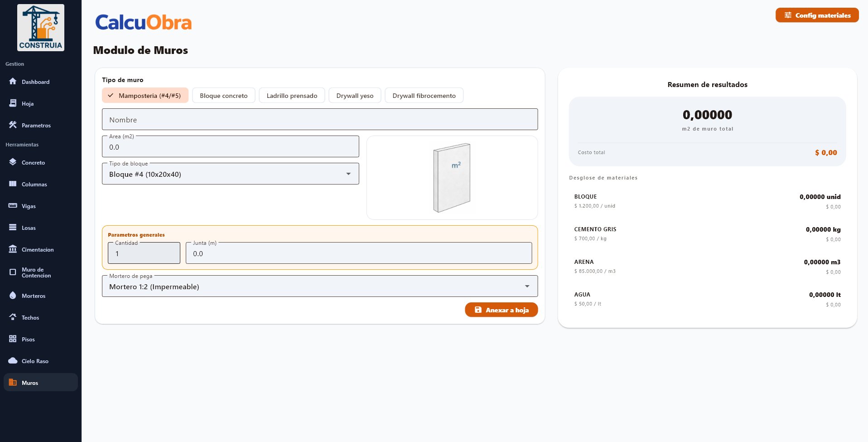
Task: Click the Anexar a hoja button
Action: (x=501, y=310)
